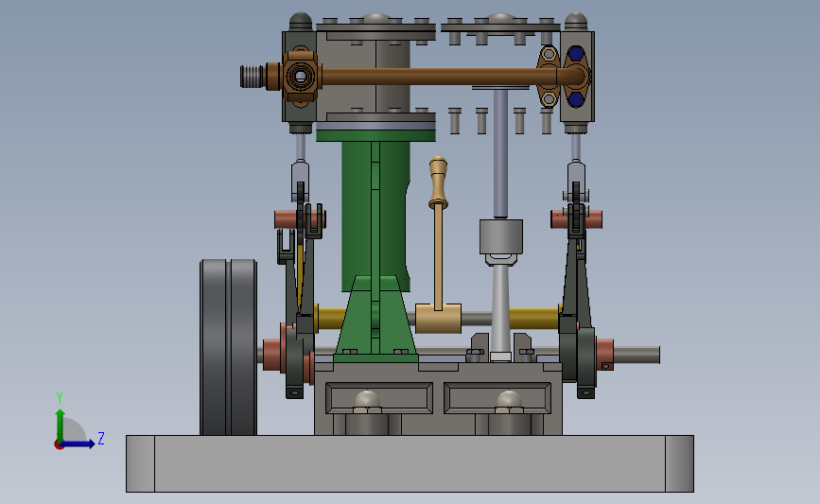Viewport: 820px width, 504px height.
Task: Select the left dome nut on engine bed
Action: coord(367,402)
